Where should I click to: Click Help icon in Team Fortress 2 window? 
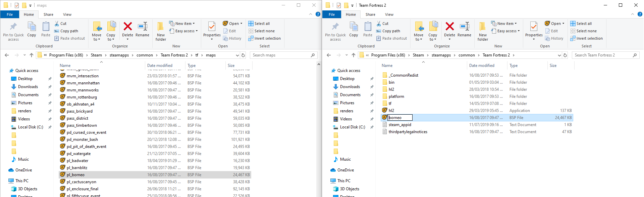[640, 14]
